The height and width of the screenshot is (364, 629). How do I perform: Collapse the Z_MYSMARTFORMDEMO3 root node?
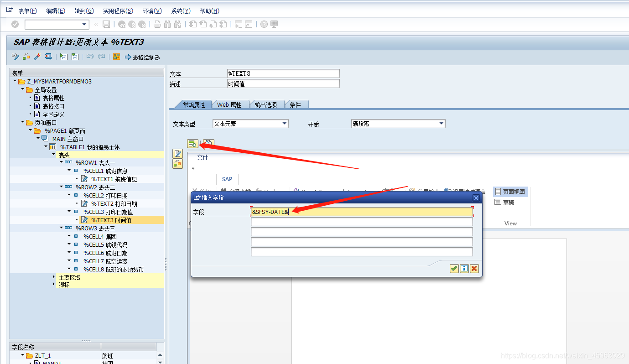coord(15,81)
